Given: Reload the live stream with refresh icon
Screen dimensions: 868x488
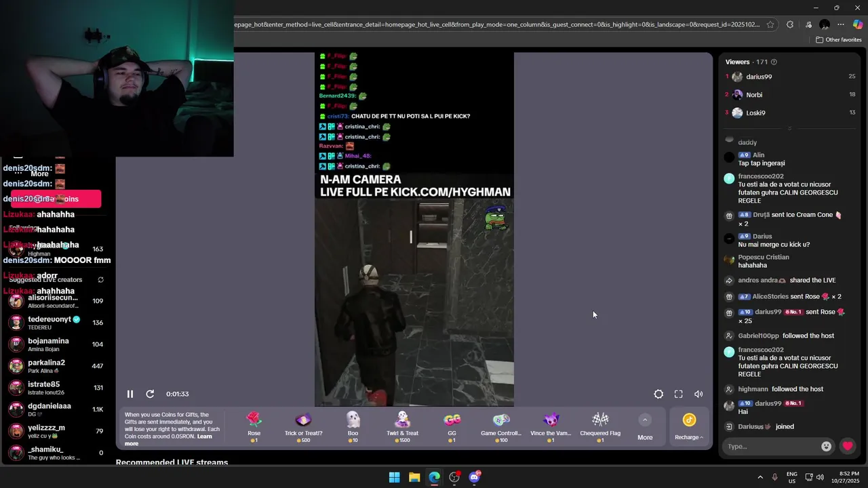Looking at the screenshot, I should 150,394.
